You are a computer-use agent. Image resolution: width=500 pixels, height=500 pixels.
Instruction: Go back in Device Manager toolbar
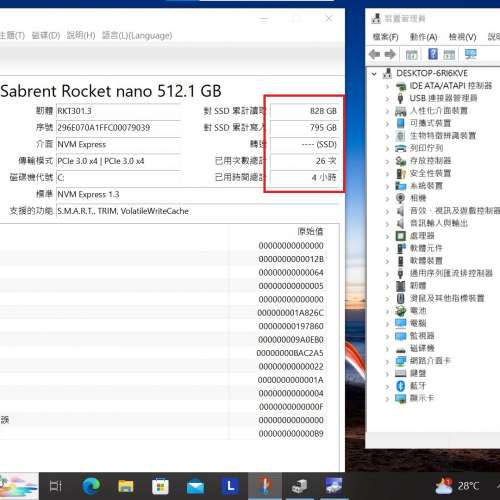point(375,54)
